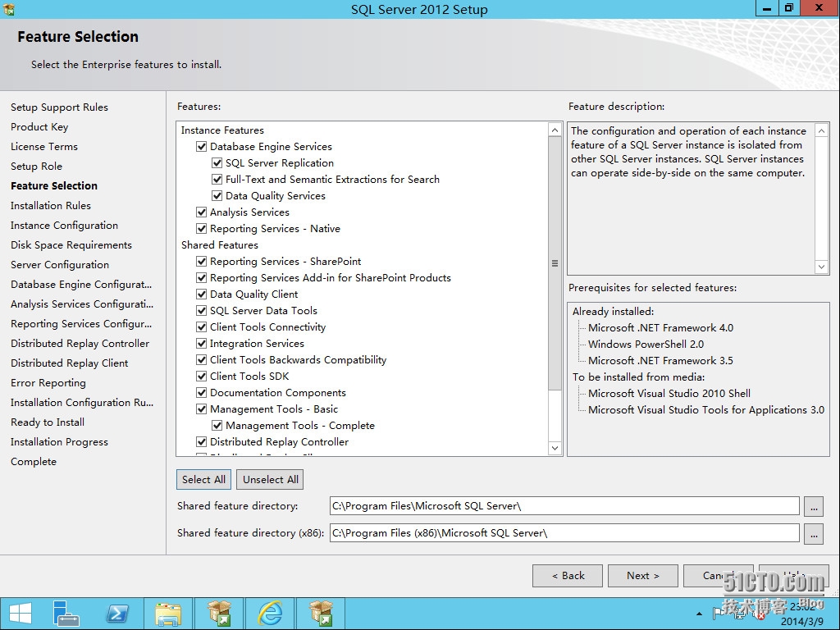840x630 pixels.
Task: Click the Select All button
Action: (x=203, y=479)
